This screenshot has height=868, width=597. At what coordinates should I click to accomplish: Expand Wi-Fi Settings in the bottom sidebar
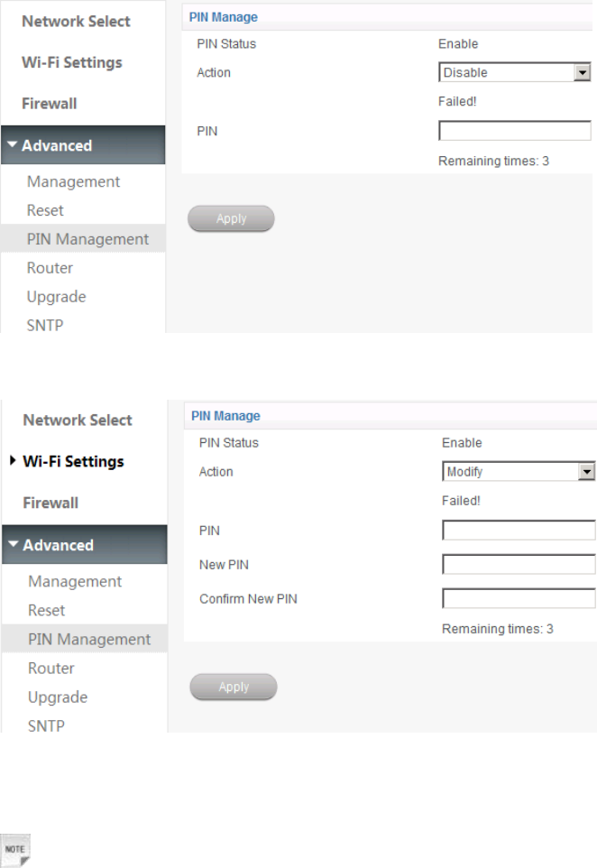[x=73, y=461]
